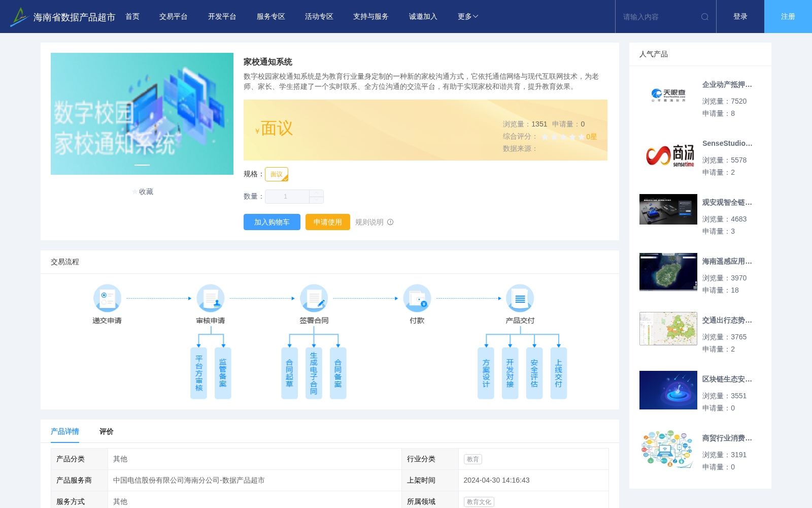Click the 收藏 label

[146, 192]
